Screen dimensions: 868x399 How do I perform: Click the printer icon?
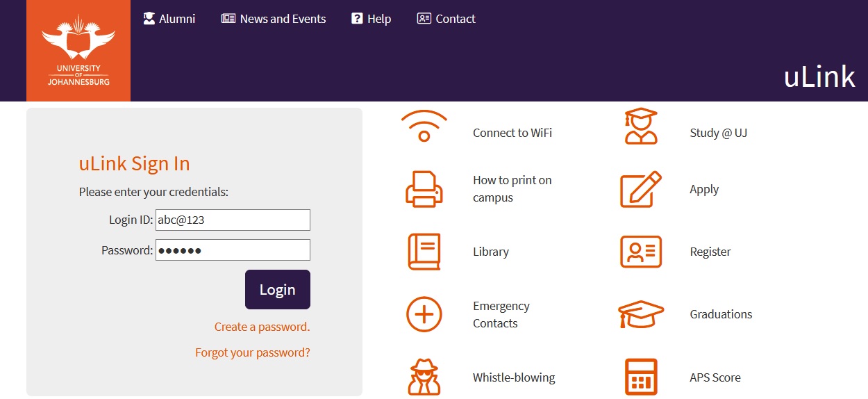tap(424, 189)
